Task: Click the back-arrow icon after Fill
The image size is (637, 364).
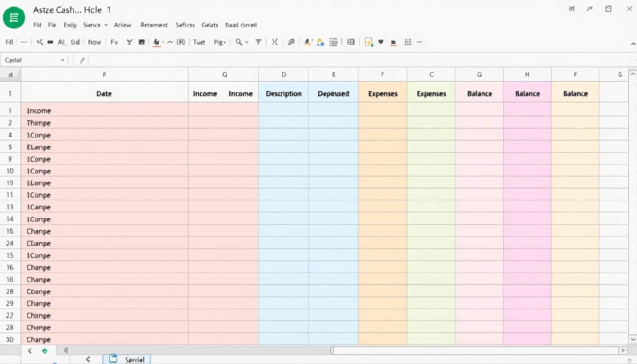Action: (x=40, y=42)
